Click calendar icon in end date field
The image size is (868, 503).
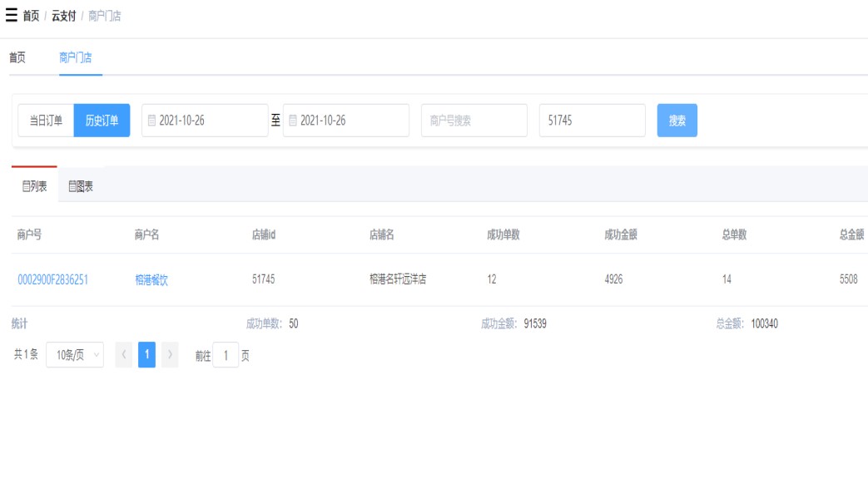[x=292, y=121]
